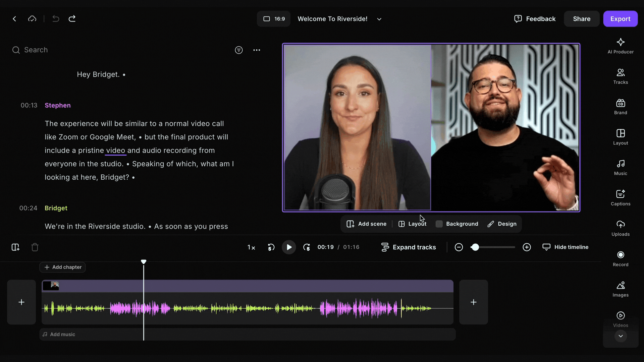Click the transcript filter icon
This screenshot has width=644, height=362.
point(238,50)
